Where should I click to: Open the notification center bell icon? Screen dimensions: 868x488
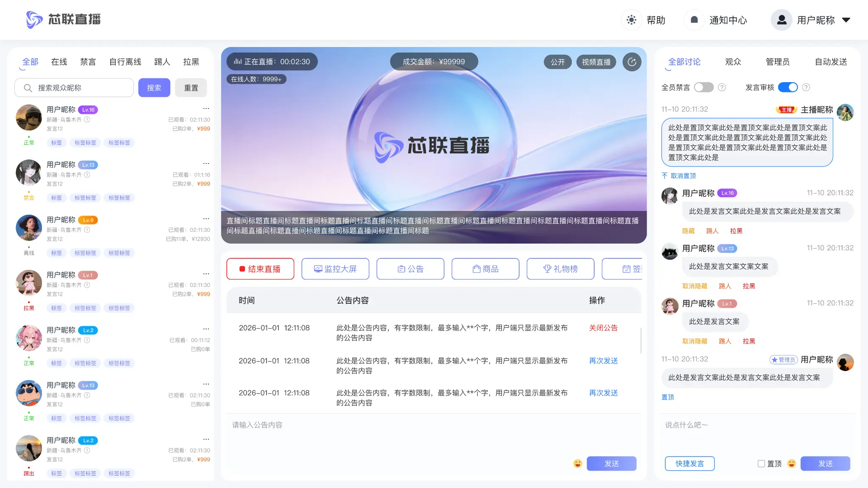[x=694, y=20]
